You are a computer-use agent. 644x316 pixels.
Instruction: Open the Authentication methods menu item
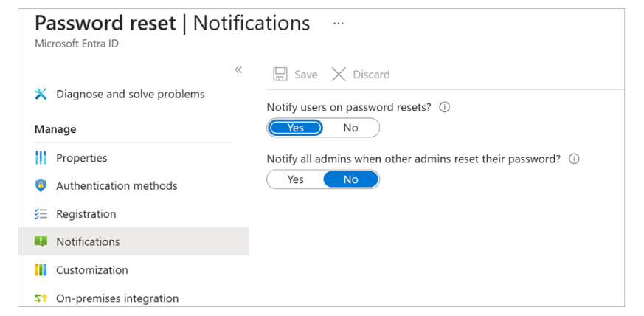pos(117,186)
